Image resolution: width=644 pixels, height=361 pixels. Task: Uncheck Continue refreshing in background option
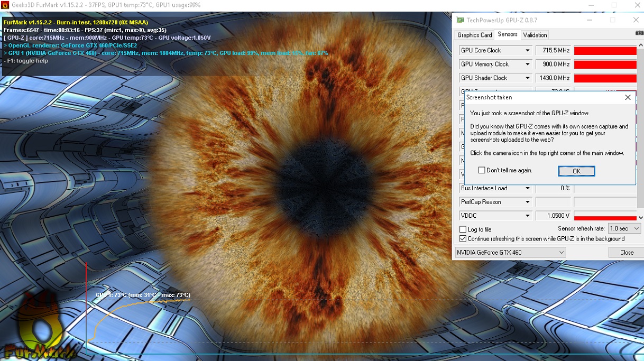pos(463,239)
